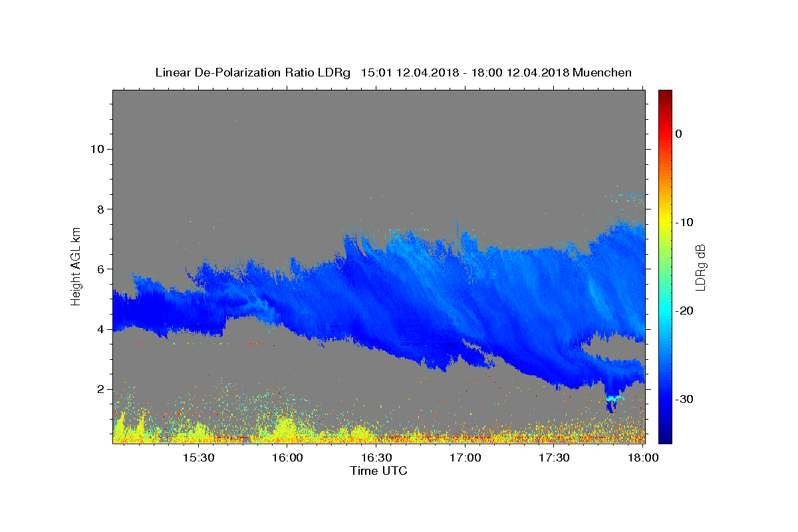The width and height of the screenshot is (798, 532).
Task: Click the time tick label "16:30"
Action: tap(376, 458)
